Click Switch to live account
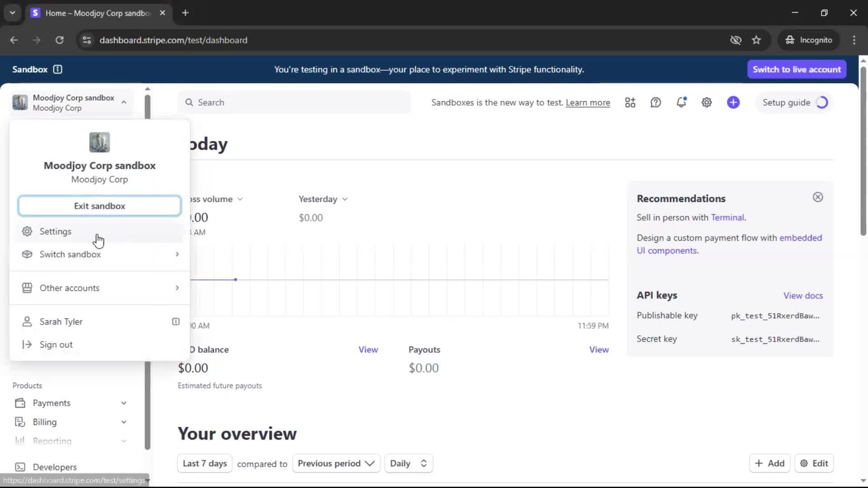 coord(797,69)
